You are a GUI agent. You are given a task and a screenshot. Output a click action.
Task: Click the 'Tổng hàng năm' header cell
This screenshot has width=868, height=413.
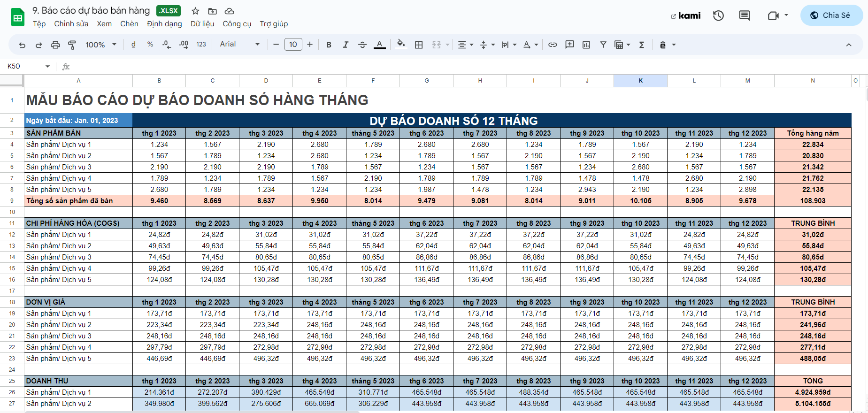pyautogui.click(x=813, y=133)
